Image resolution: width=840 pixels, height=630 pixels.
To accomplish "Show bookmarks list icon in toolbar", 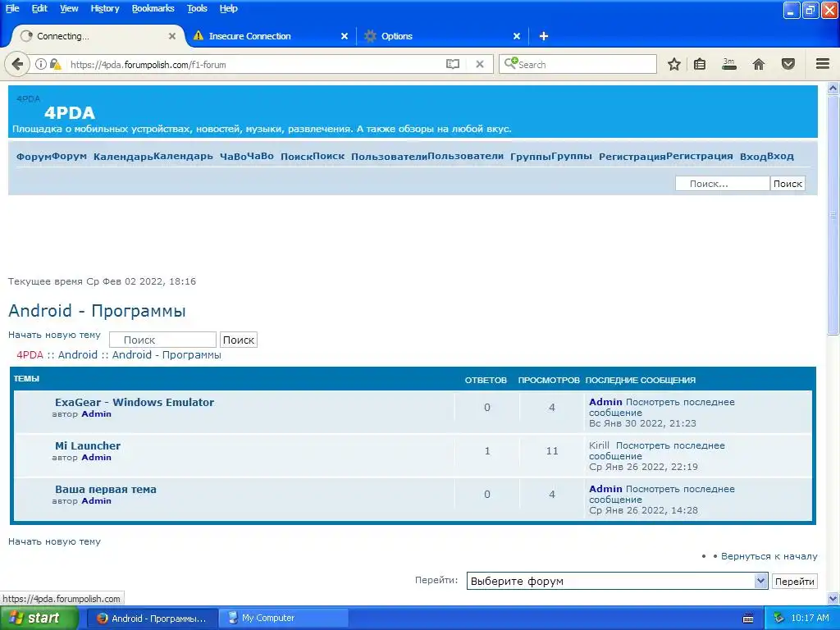I will pos(700,64).
